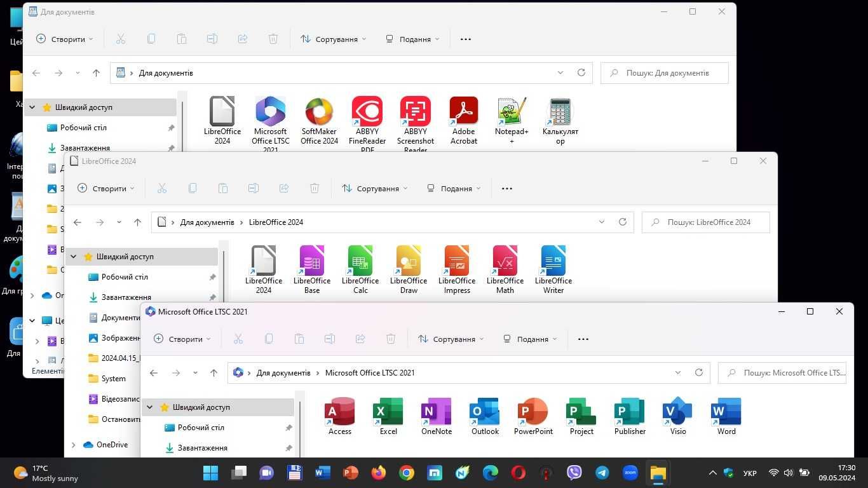This screenshot has height=488, width=868.
Task: Open more options in LibreOffice 2024 window
Action: coord(507,188)
